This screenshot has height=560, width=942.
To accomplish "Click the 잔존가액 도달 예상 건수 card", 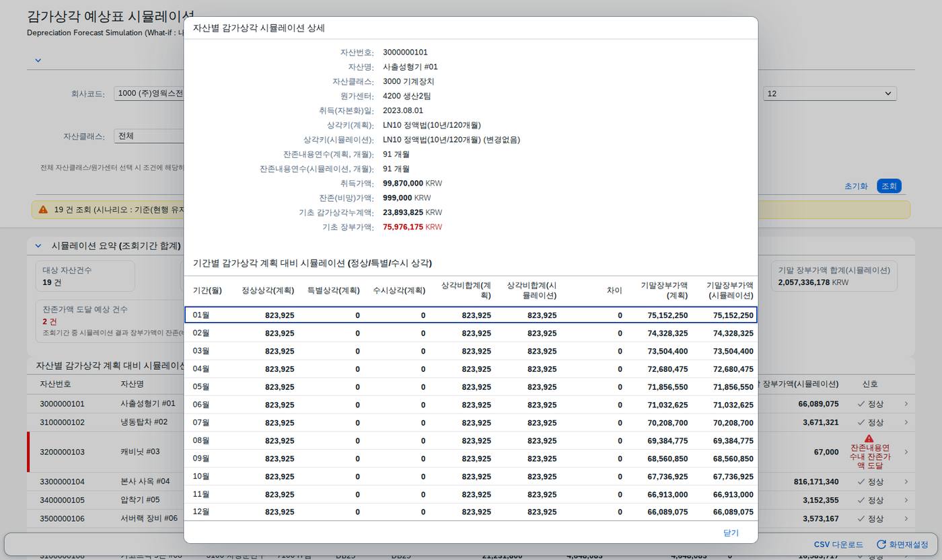I will click(111, 321).
